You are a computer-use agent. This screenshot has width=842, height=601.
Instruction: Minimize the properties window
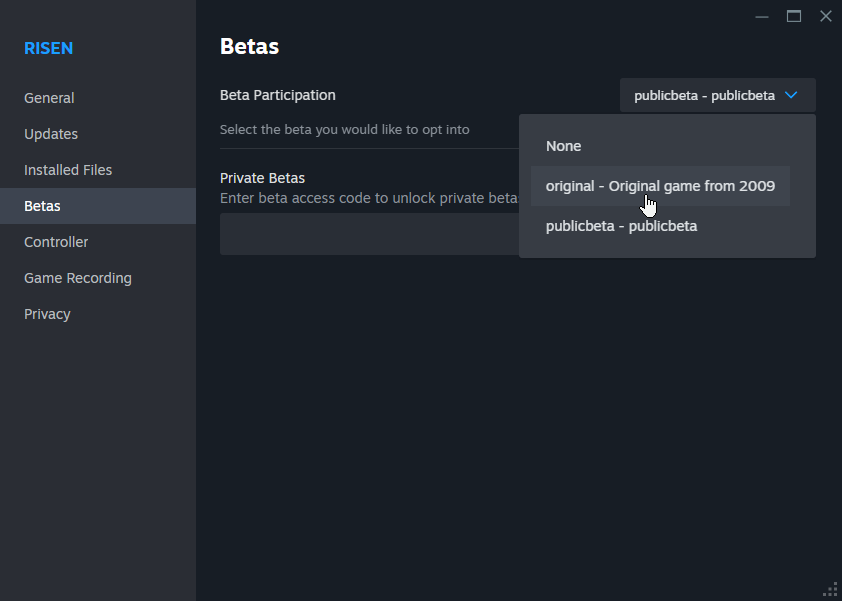point(762,16)
